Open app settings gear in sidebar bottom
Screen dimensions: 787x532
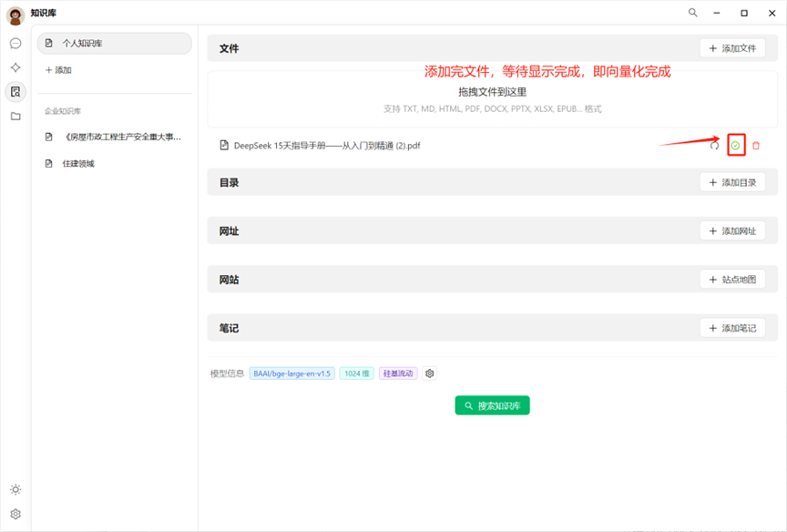tap(15, 514)
